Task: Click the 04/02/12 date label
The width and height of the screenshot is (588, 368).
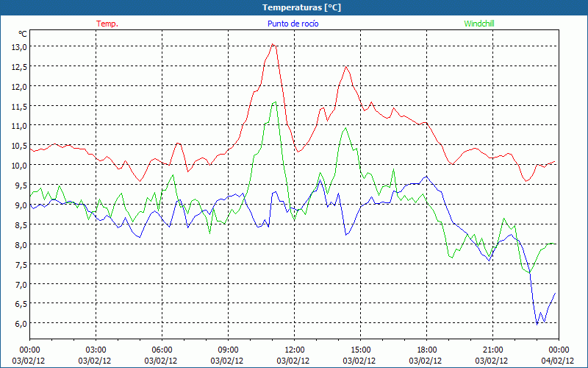Action: coord(558,361)
